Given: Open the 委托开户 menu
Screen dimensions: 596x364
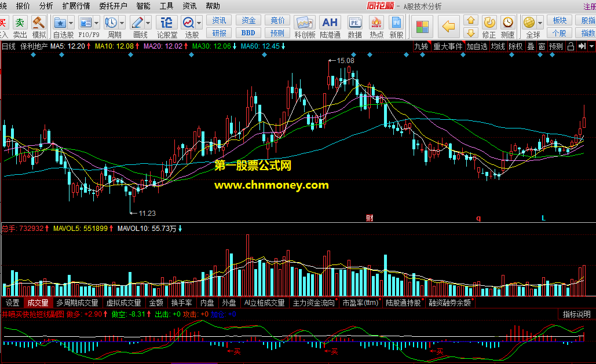Looking at the screenshot, I should click(113, 6).
